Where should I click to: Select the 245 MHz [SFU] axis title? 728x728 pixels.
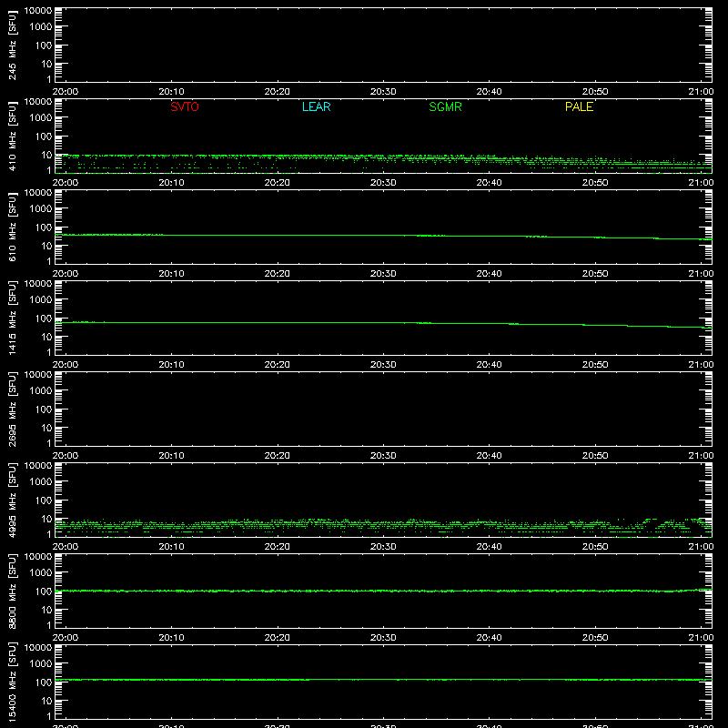pos(12,45)
